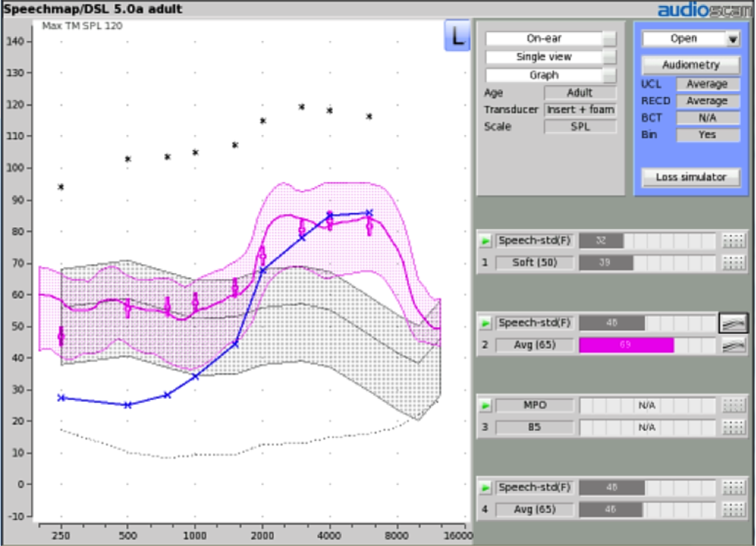Select the MPO stimulus button
756x546 pixels.
tap(534, 406)
